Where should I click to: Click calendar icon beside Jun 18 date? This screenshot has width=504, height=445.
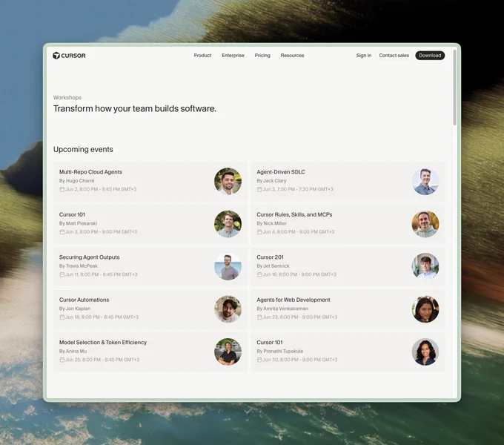pyautogui.click(x=62, y=317)
